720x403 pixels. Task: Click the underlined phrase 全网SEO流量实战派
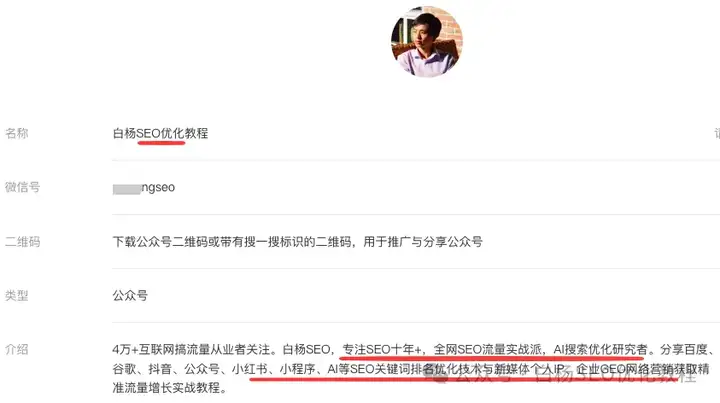pos(488,349)
